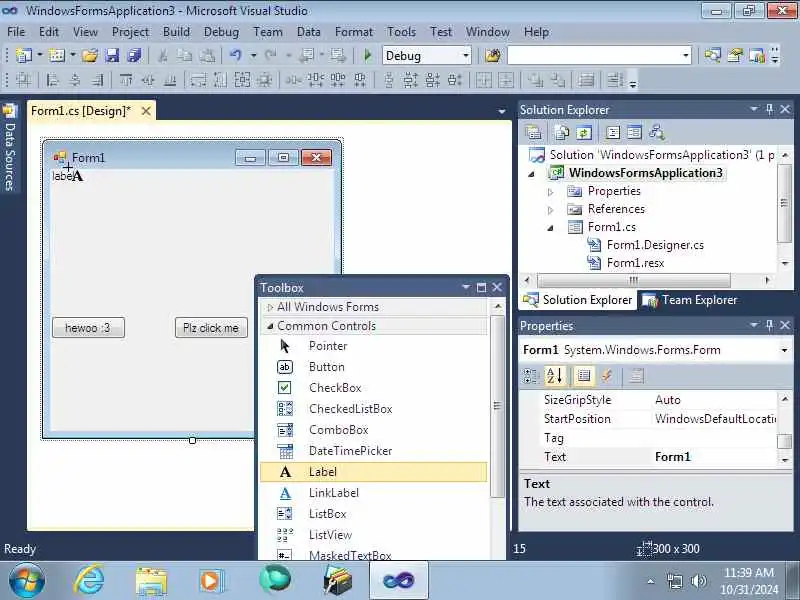This screenshot has height=600, width=800.
Task: Click Toolbox vertical scrollbar thumb
Action: tap(497, 406)
